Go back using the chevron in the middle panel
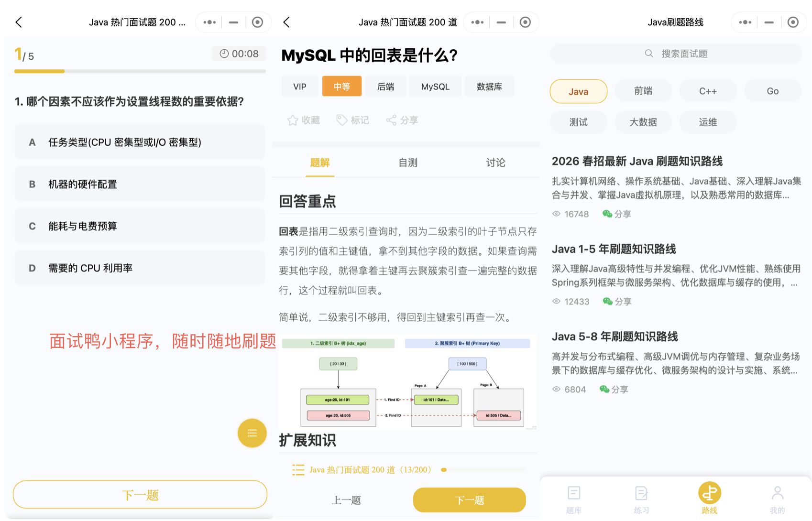 point(286,22)
